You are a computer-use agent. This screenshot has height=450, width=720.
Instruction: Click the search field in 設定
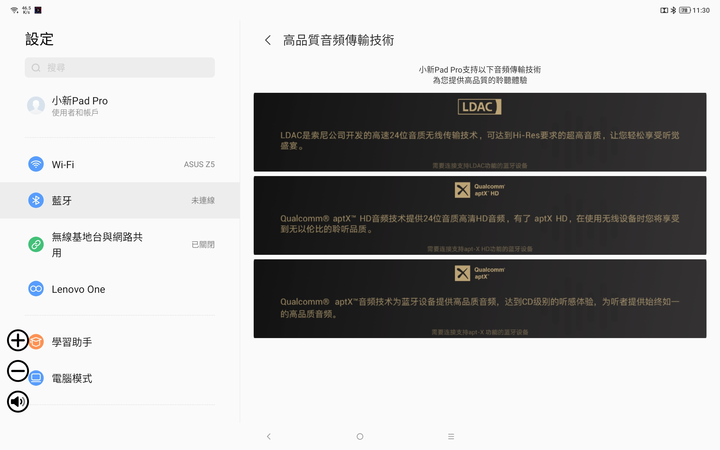tap(120, 68)
